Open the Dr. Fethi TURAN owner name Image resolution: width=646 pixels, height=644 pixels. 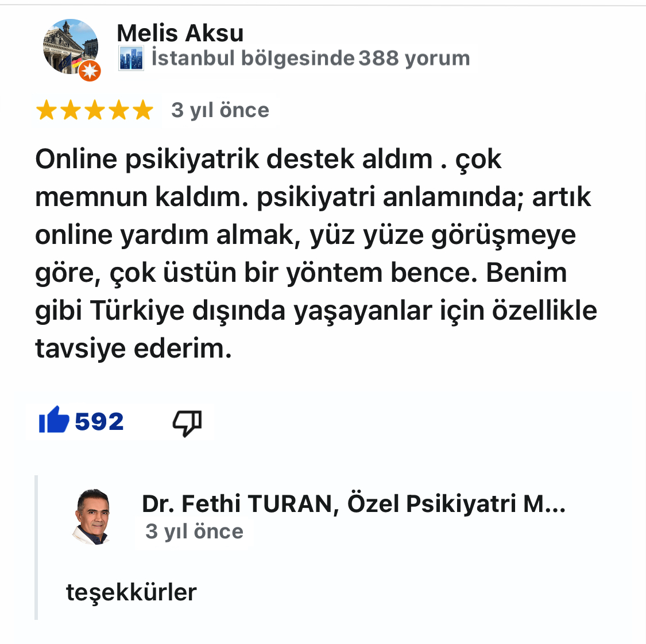[354, 503]
